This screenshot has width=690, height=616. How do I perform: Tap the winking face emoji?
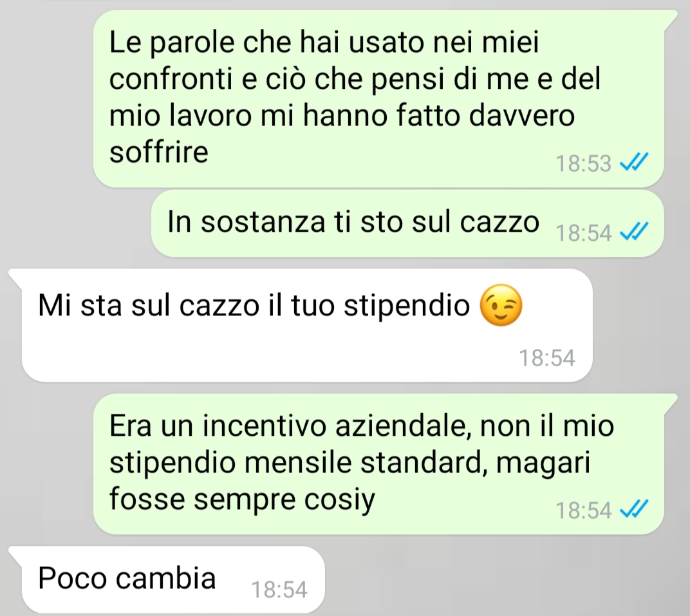pos(501,305)
